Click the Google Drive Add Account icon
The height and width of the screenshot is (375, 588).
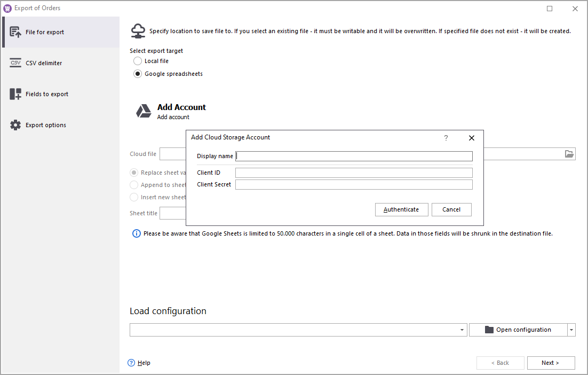pyautogui.click(x=144, y=111)
